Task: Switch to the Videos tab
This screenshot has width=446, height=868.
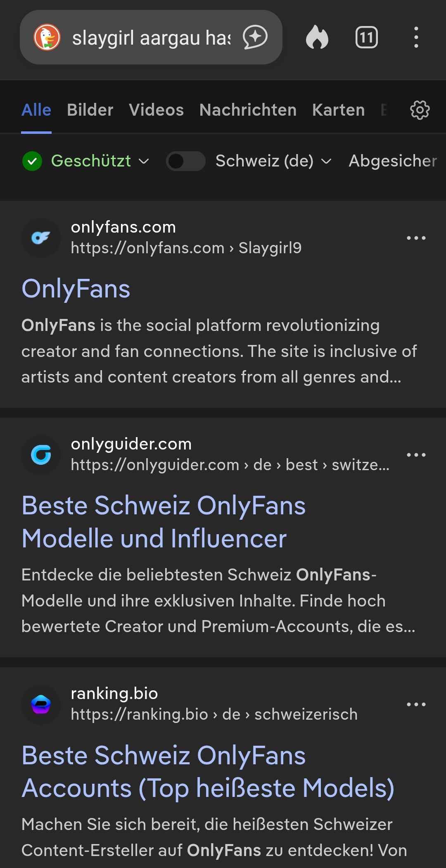Action: [156, 110]
